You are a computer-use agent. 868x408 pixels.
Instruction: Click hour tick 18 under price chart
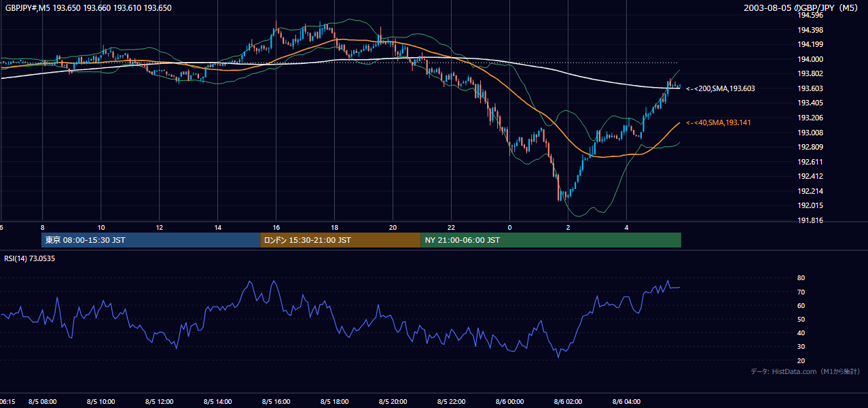click(x=334, y=227)
